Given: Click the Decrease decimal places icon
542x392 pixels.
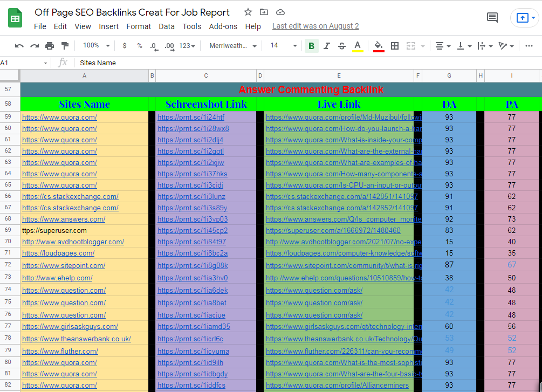Looking at the screenshot, I should (153, 45).
